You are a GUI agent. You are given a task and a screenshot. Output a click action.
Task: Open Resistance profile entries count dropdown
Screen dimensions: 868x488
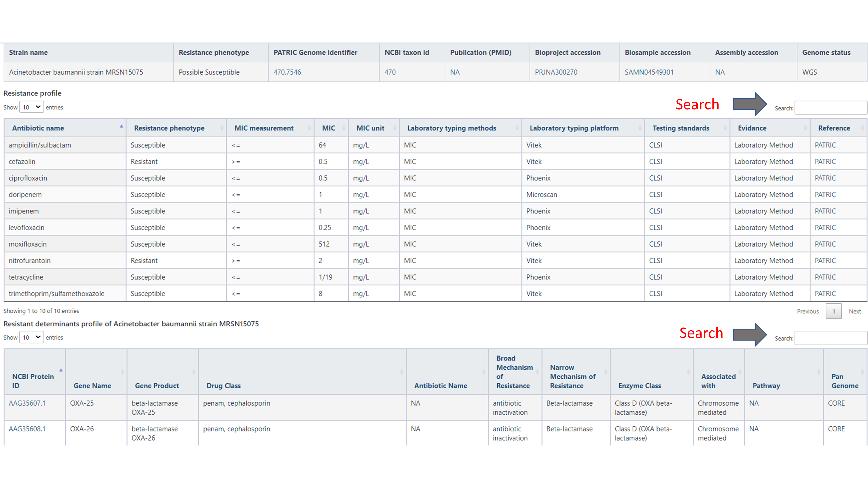click(x=31, y=107)
